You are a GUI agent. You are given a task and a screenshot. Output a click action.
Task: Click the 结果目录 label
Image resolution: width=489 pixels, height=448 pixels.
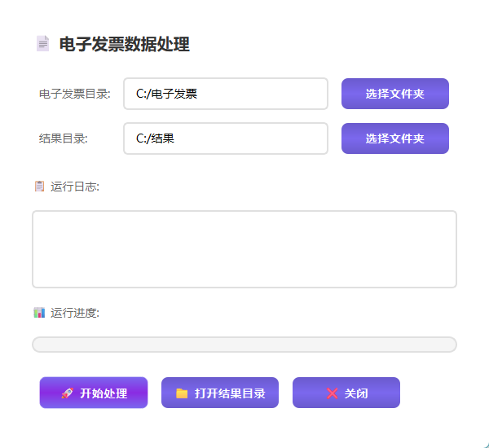[x=64, y=138]
